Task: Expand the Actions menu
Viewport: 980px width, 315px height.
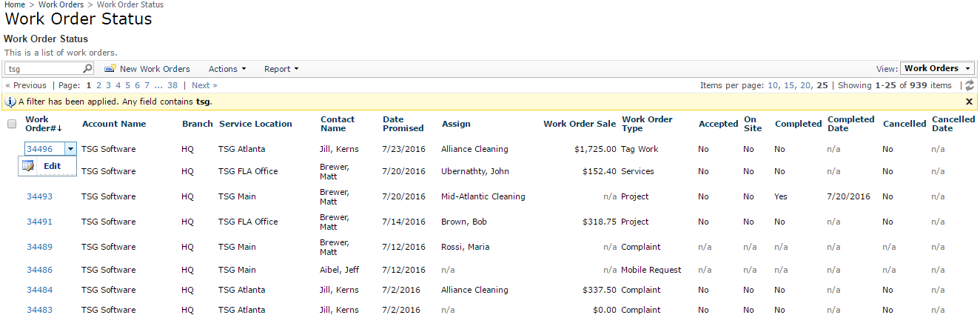Action: pos(226,69)
